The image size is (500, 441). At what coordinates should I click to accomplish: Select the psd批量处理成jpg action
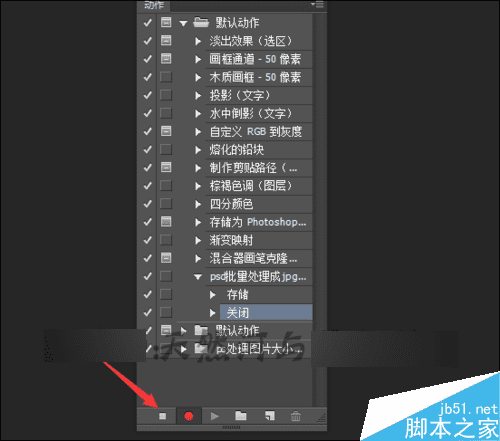point(259,276)
